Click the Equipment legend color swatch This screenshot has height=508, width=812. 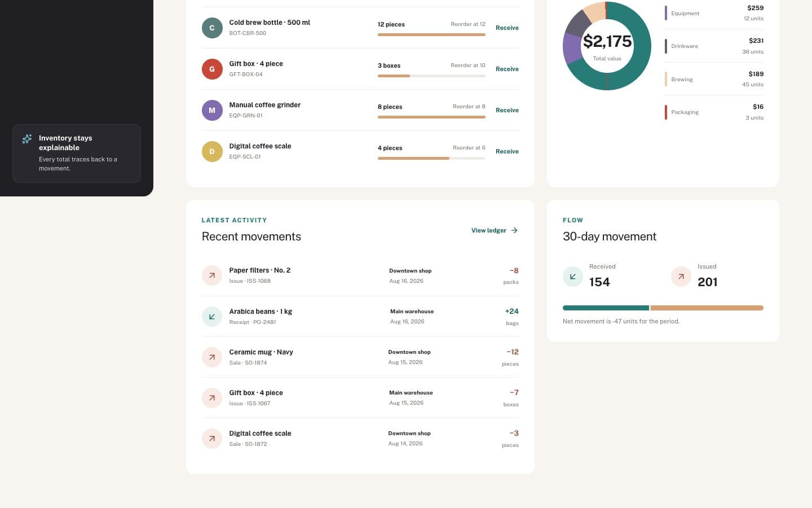pos(666,13)
